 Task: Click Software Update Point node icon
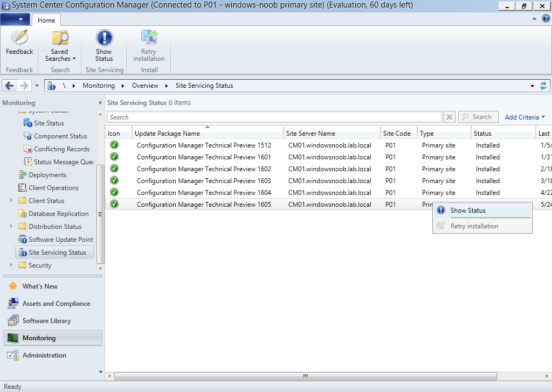coord(23,240)
